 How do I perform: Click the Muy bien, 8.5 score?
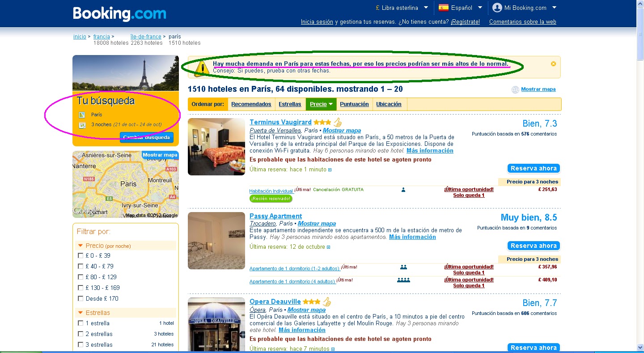click(x=529, y=217)
